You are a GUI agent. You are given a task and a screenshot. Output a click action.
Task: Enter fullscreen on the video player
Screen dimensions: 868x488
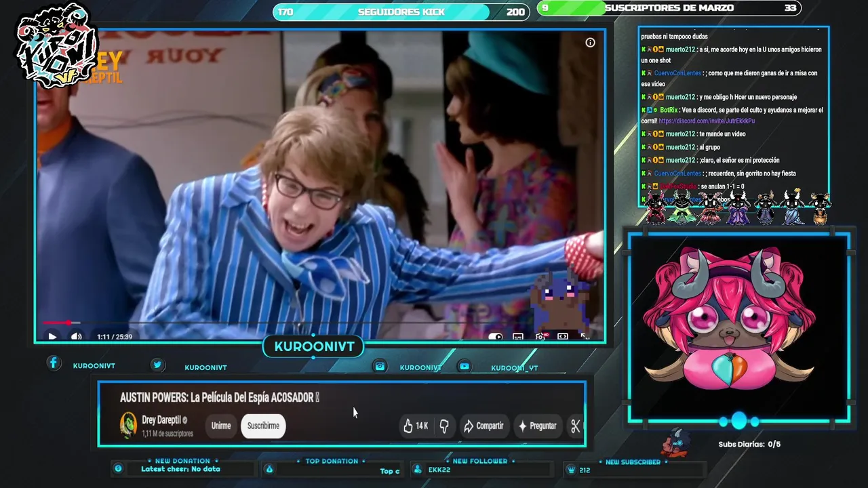585,337
